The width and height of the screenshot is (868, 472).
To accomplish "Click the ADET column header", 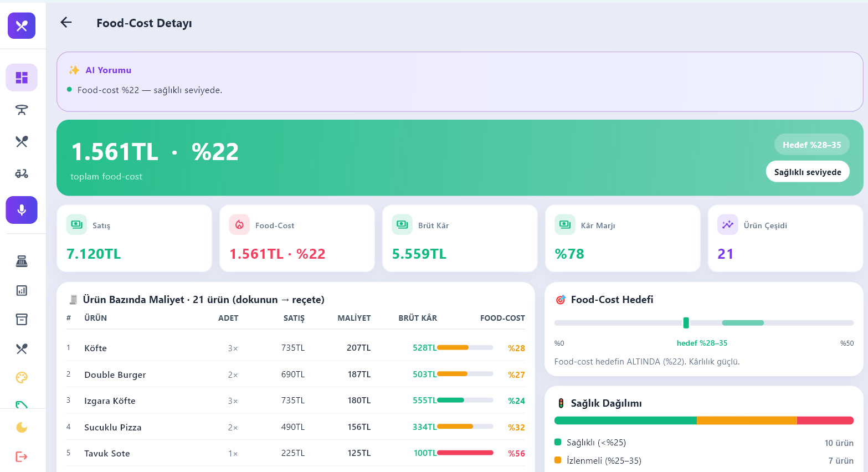I will coord(228,318).
